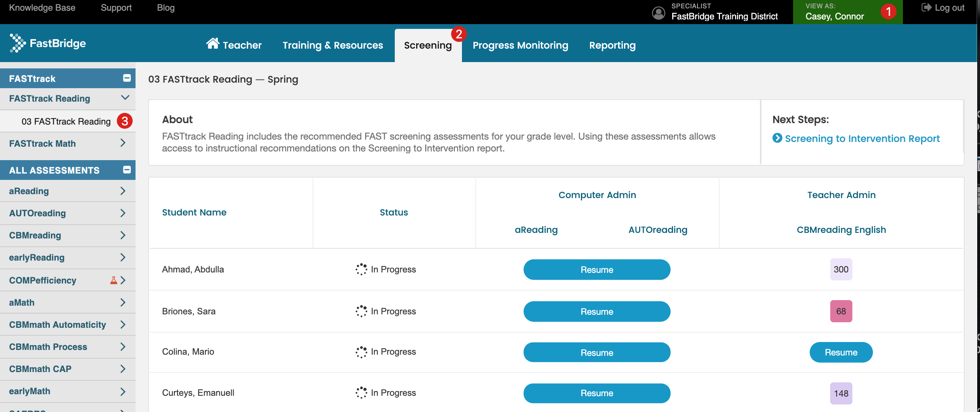Sort by Student Name column header
Viewport: 980px width, 412px height.
[194, 212]
